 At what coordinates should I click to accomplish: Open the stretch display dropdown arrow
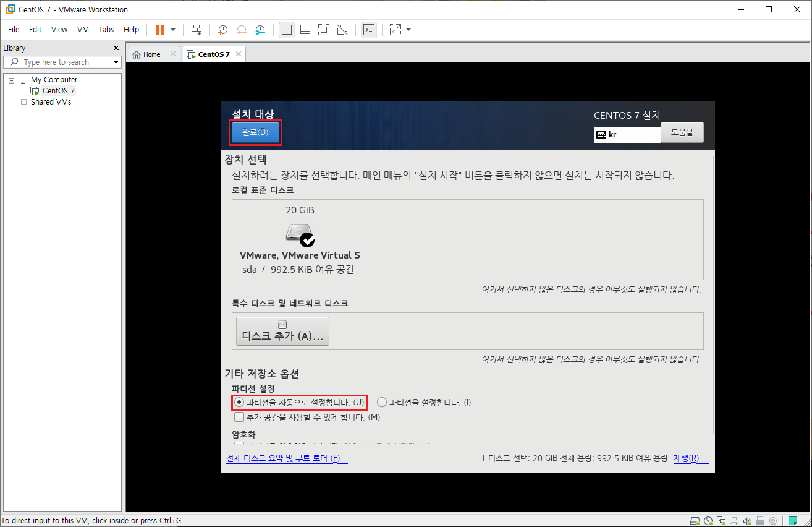coord(408,30)
